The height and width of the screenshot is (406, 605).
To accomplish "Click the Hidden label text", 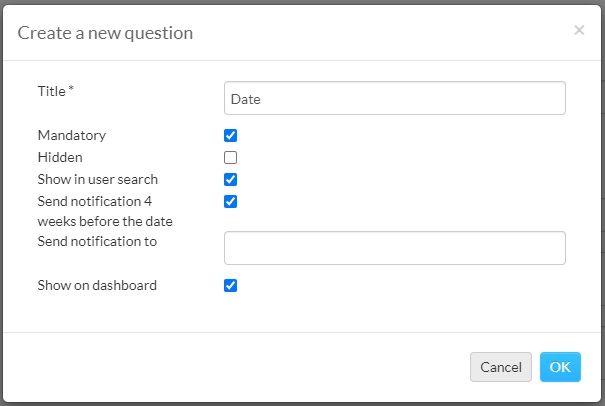I will click(60, 157).
